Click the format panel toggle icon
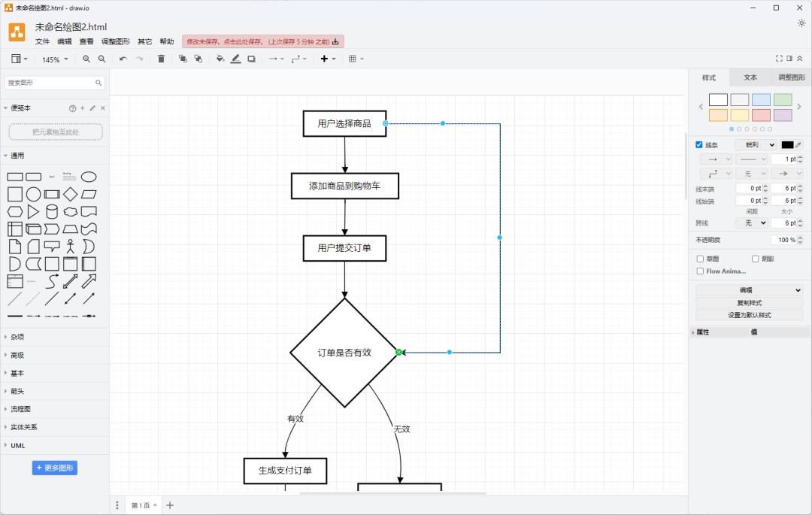The height and width of the screenshot is (515, 812). pyautogui.click(x=789, y=59)
